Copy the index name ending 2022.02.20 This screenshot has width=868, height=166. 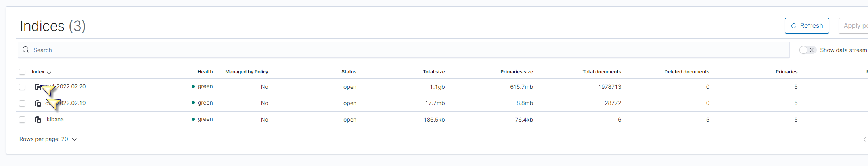[38, 87]
